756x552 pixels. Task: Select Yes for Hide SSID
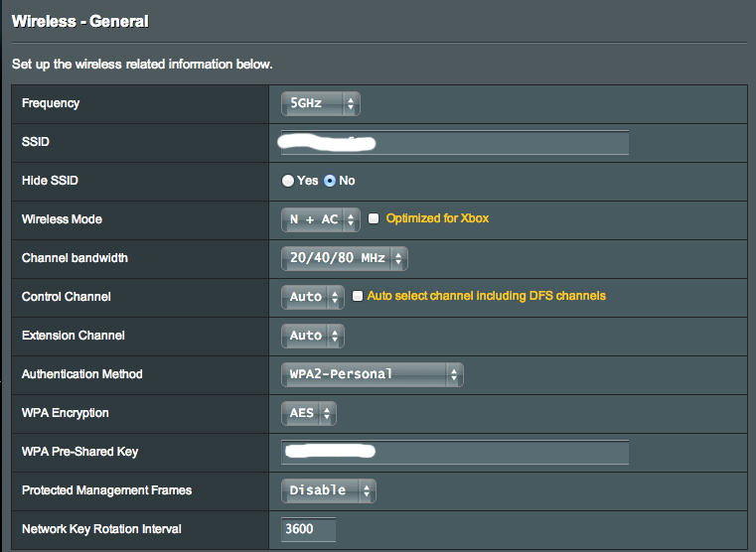pyautogui.click(x=288, y=181)
